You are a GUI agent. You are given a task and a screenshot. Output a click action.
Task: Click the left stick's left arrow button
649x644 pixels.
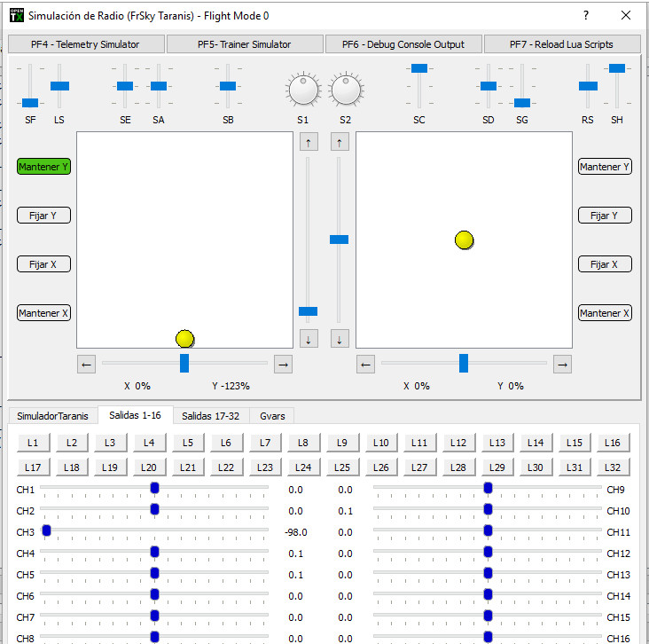click(x=86, y=364)
